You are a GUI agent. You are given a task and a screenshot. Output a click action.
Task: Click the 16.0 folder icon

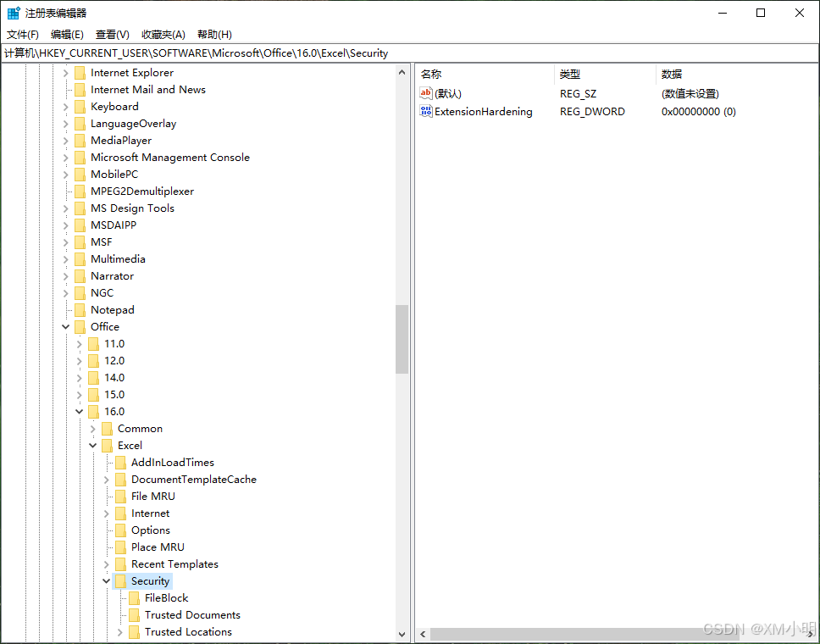(x=94, y=412)
